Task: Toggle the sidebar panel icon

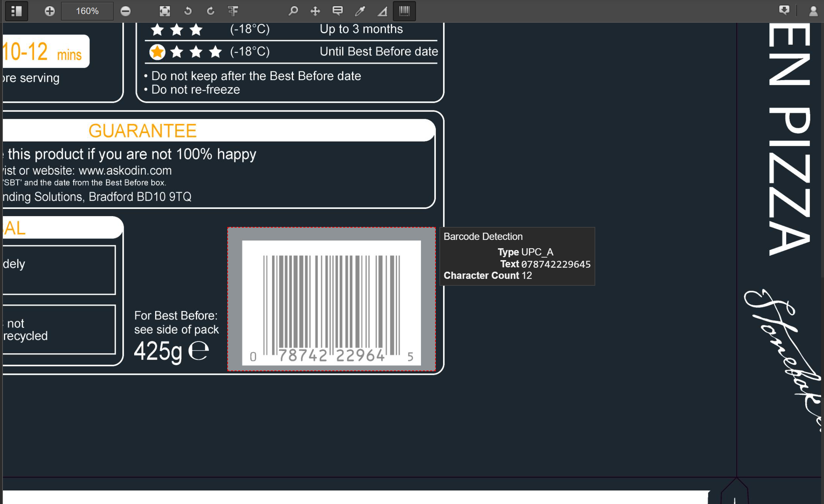Action: coord(16,11)
